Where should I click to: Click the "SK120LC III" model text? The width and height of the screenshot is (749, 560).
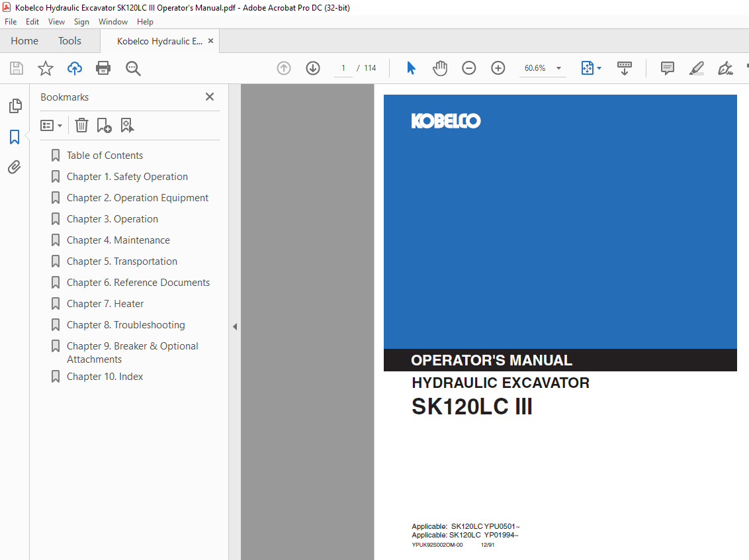click(x=472, y=406)
